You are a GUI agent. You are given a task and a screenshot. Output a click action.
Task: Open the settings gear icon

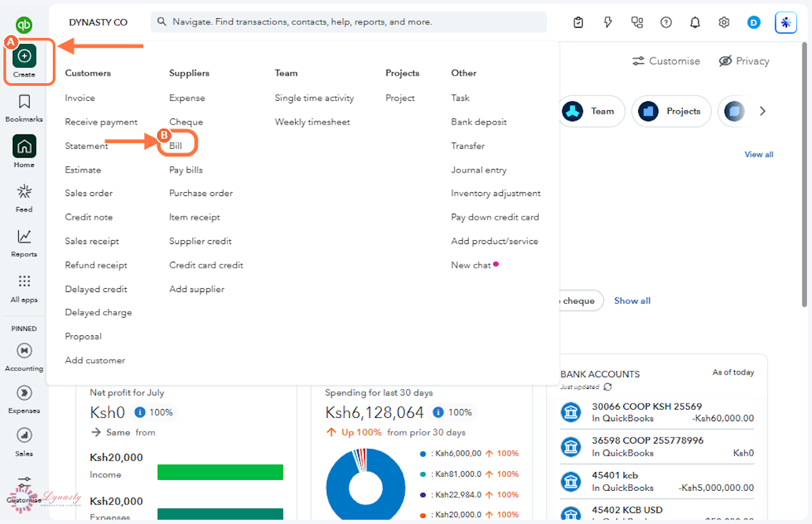pyautogui.click(x=724, y=22)
